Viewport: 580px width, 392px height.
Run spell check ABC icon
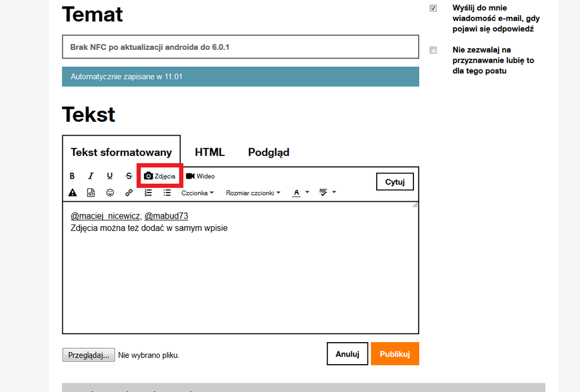click(323, 193)
